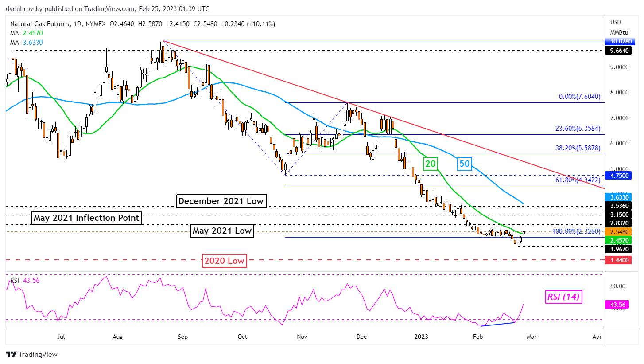Click the TradingView logo icon

point(11,355)
